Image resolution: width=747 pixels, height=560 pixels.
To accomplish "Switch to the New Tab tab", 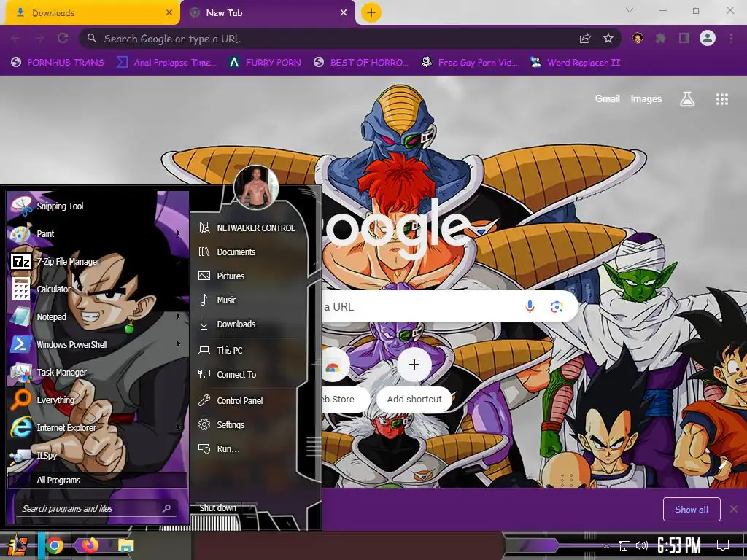I will pos(268,13).
